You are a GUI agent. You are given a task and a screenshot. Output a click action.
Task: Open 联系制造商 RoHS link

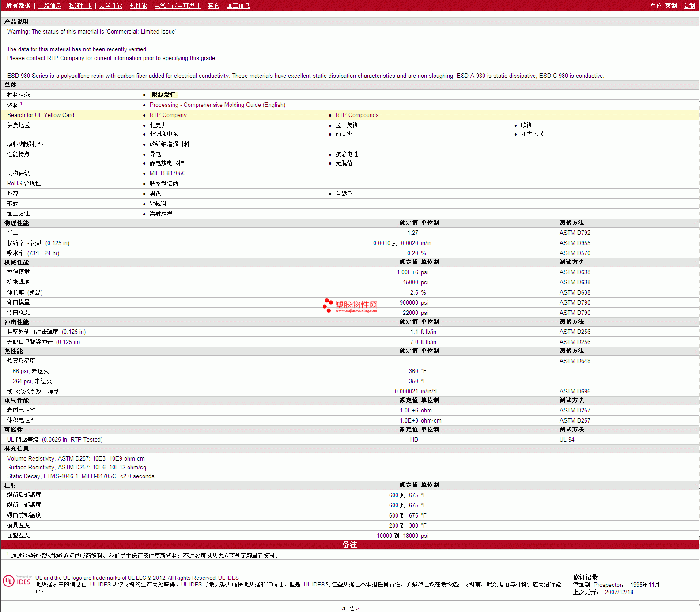tap(164, 183)
